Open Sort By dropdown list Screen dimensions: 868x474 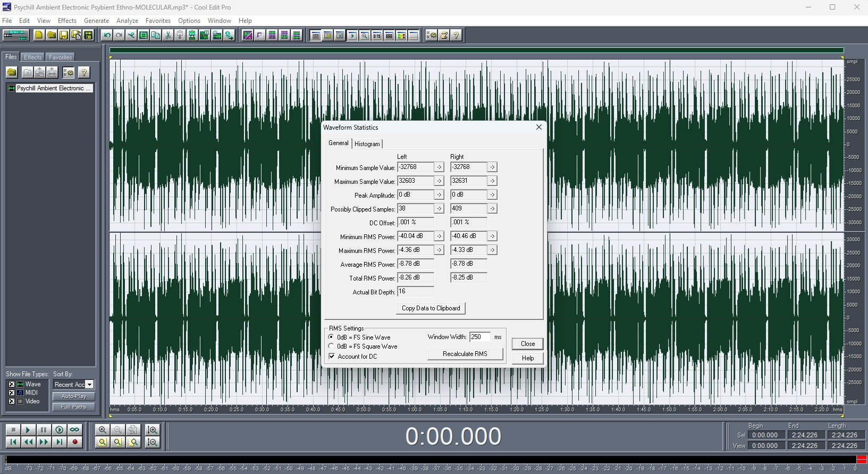coord(89,384)
